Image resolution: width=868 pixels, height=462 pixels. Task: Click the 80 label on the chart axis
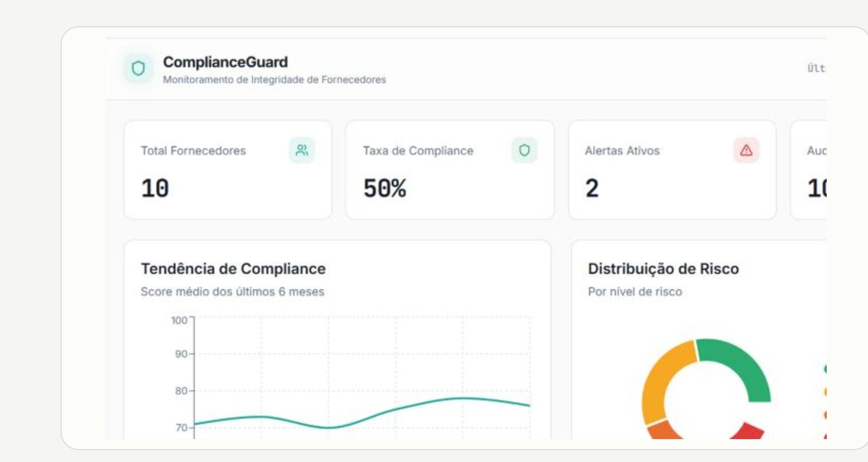(181, 391)
